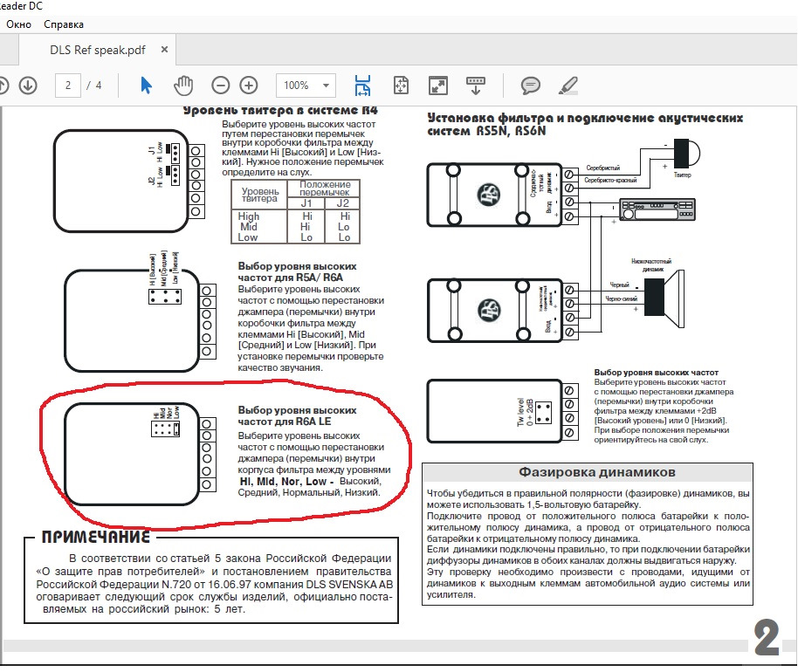Open the Окно menu
The width and height of the screenshot is (798, 672).
pos(19,24)
